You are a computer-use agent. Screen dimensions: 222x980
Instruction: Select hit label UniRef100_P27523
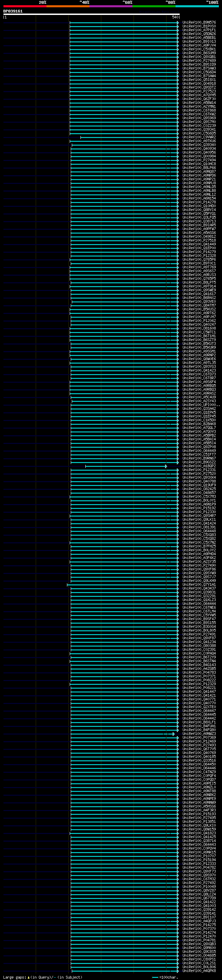tap(199, 91)
